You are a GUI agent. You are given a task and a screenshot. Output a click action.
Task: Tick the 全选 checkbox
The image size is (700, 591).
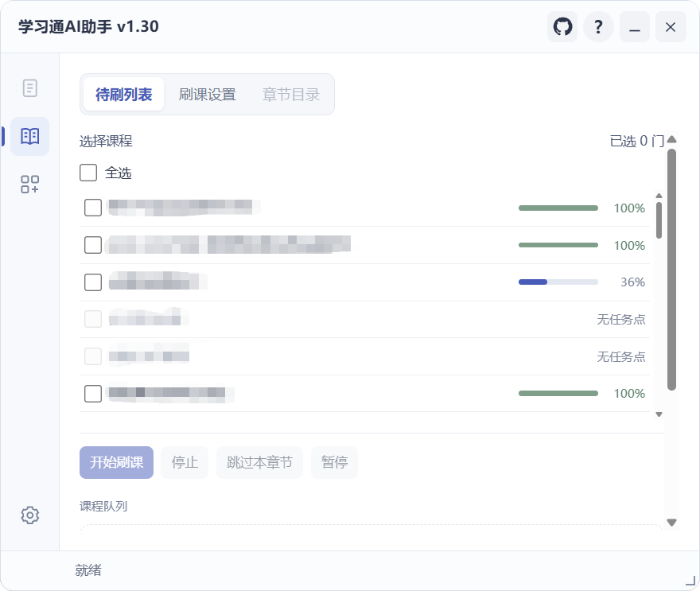tap(88, 173)
